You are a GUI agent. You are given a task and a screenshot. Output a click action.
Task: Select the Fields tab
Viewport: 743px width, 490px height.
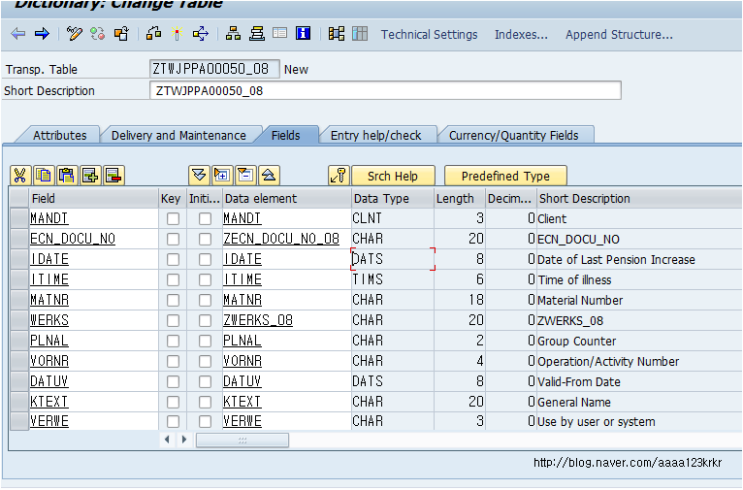(286, 136)
